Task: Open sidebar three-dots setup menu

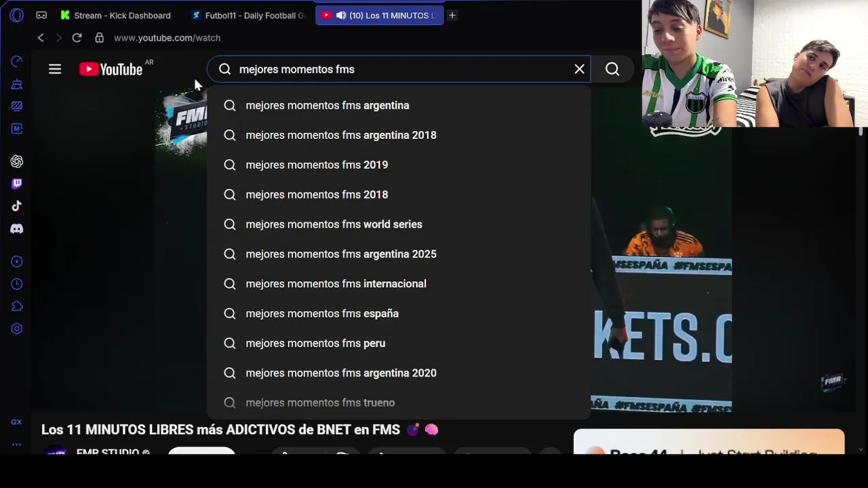Action: 16,445
